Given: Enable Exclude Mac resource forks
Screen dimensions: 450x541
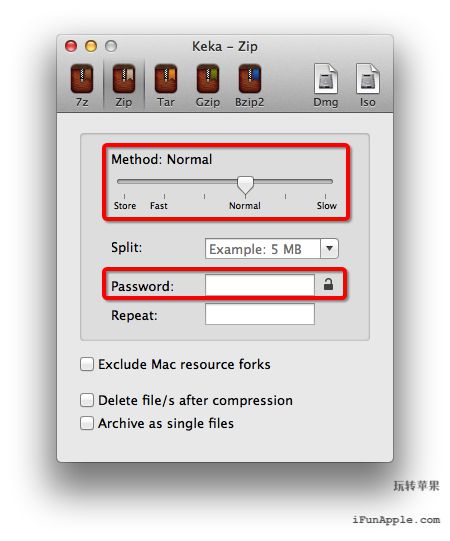Looking at the screenshot, I should pyautogui.click(x=87, y=364).
